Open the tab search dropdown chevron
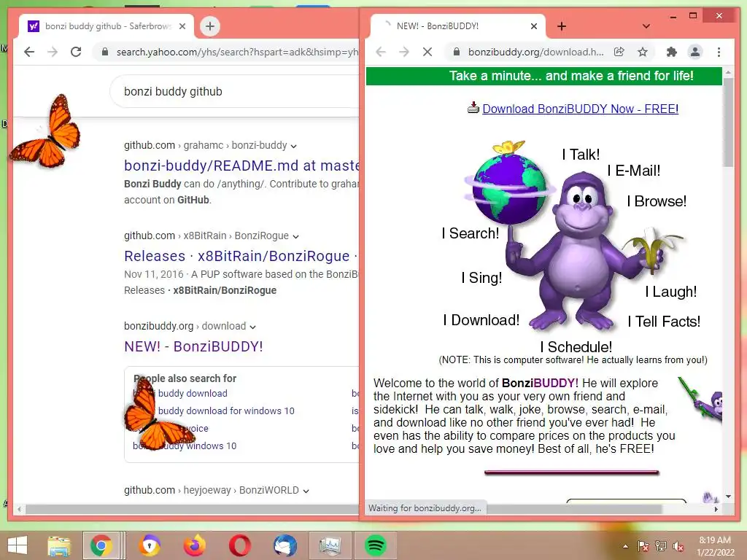Screen dimensions: 747x560 (646, 26)
